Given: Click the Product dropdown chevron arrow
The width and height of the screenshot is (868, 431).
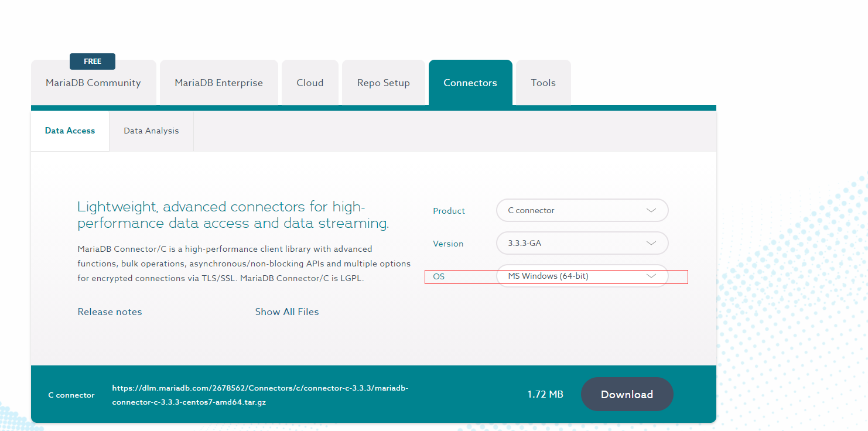Looking at the screenshot, I should pyautogui.click(x=651, y=210).
